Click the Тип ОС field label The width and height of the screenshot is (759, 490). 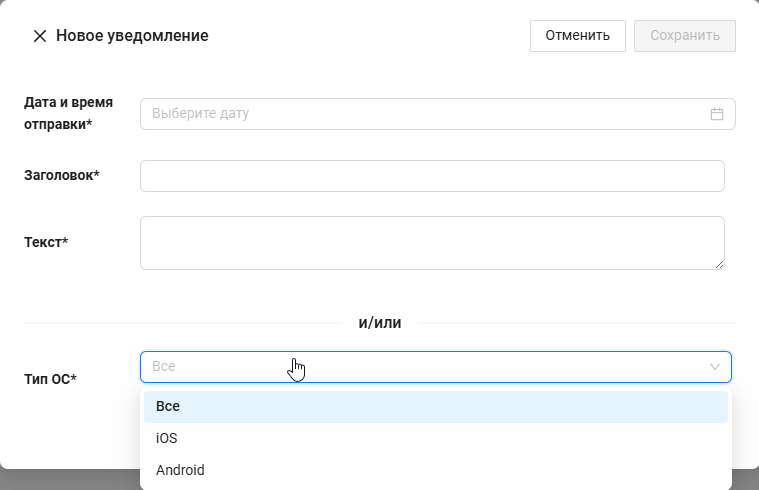pyautogui.click(x=50, y=379)
